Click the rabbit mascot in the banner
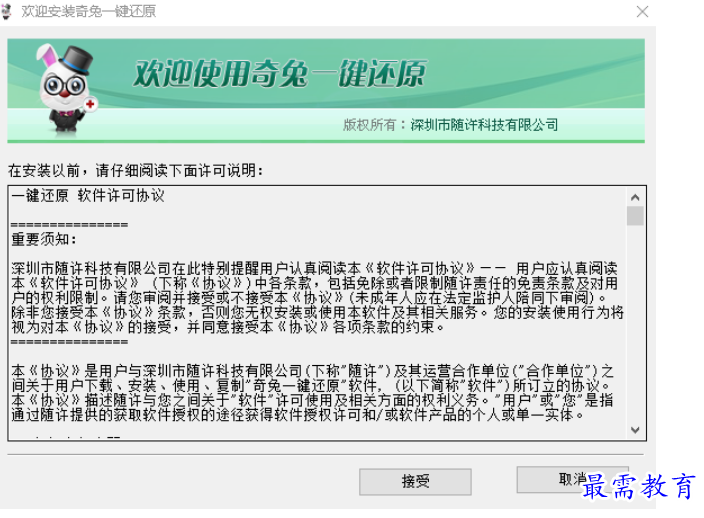 66,88
